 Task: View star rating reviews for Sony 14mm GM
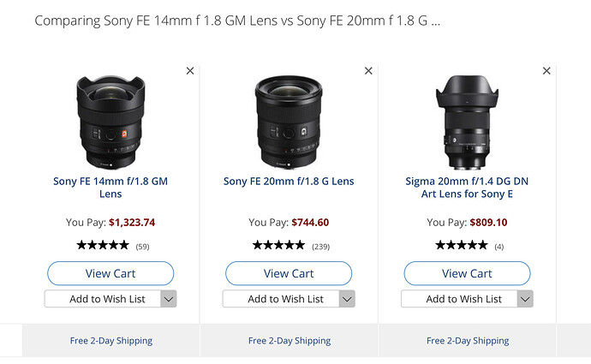tap(113, 246)
